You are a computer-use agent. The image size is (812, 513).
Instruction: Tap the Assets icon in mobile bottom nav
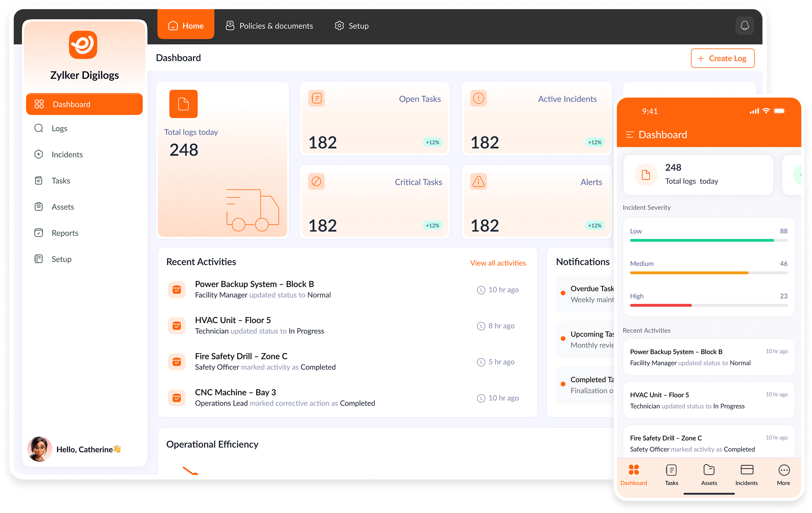[x=709, y=474]
